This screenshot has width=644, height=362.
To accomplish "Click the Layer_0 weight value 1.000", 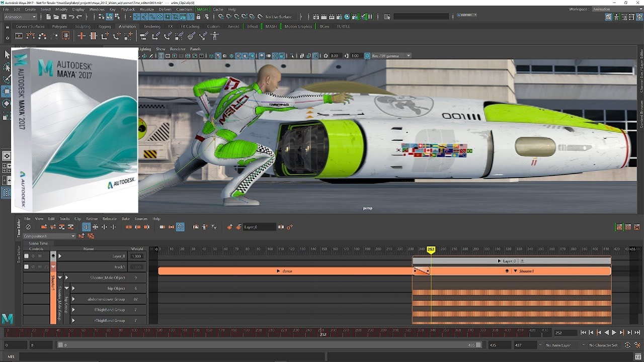I will click(136, 256).
